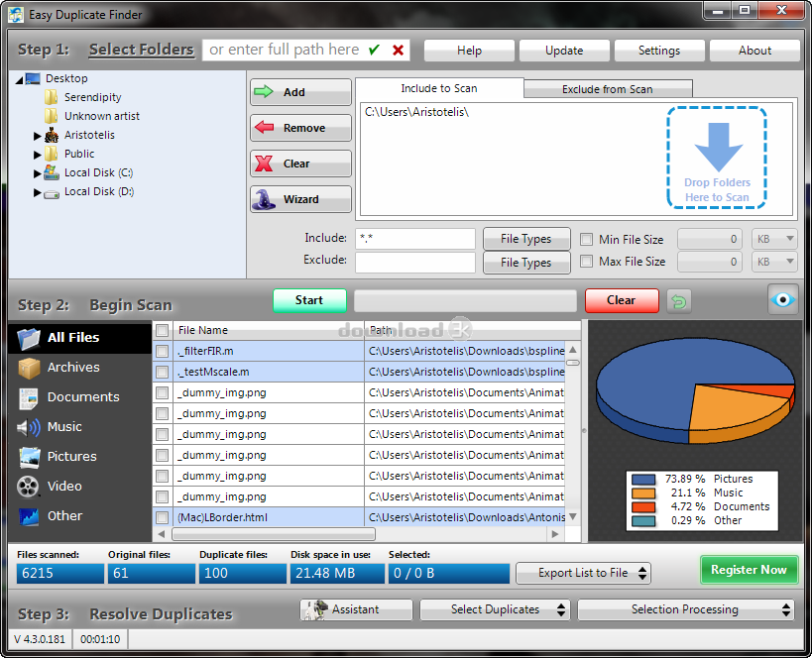Expand the Public folder node

click(37, 155)
